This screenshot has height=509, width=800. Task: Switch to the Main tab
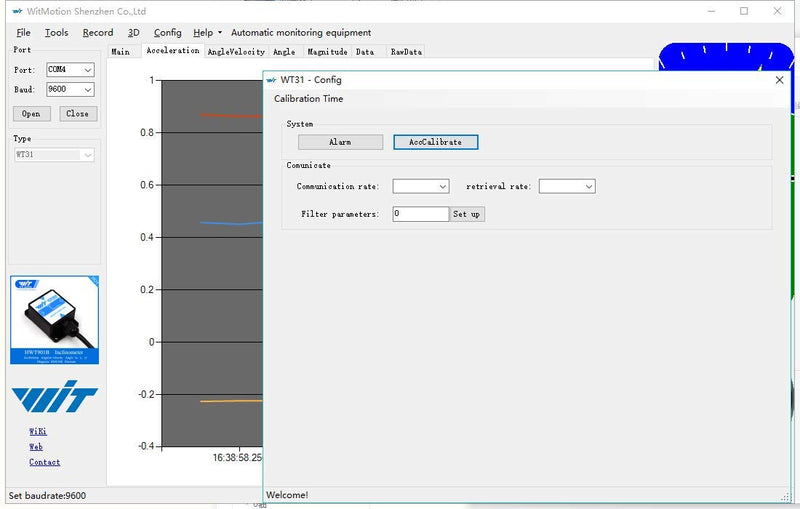[120, 52]
